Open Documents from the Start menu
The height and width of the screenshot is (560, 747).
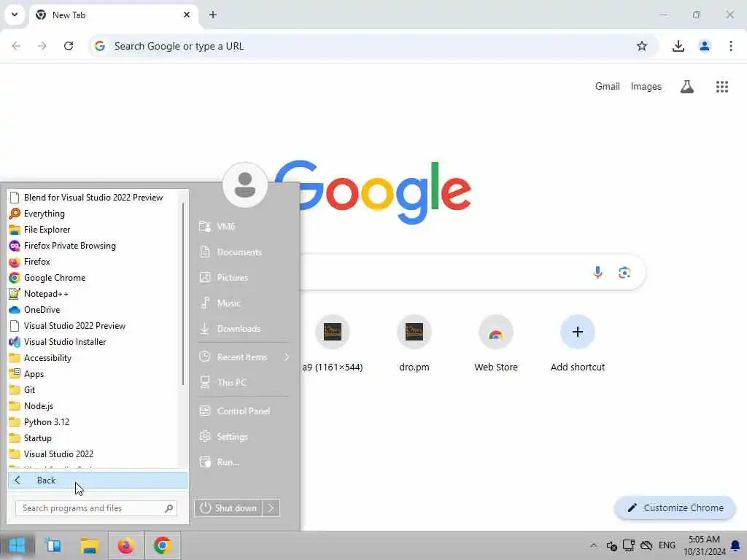(244, 252)
